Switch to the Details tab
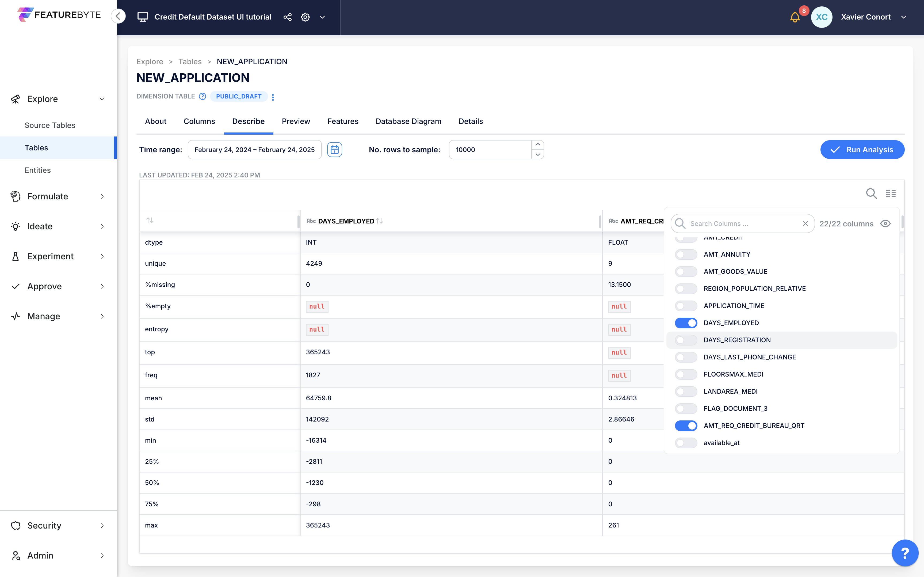 (x=471, y=121)
